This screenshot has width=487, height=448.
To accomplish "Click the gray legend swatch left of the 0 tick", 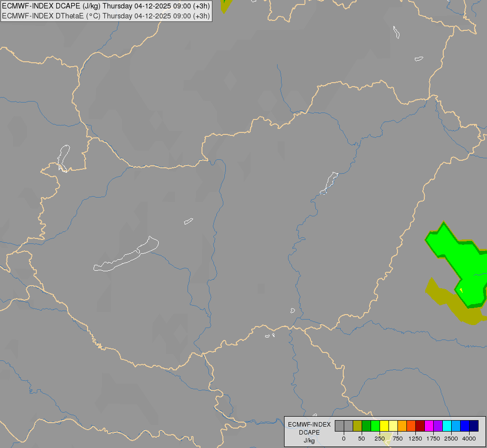I will (x=339, y=426).
